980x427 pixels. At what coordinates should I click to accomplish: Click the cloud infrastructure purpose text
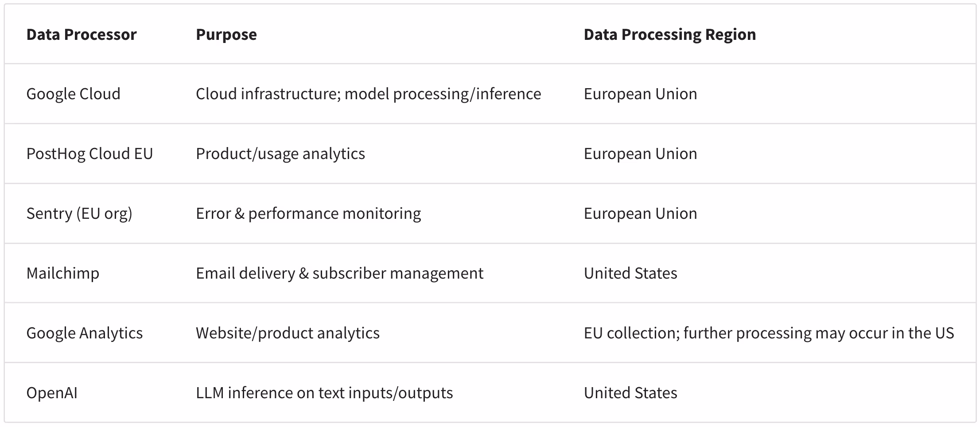point(368,94)
